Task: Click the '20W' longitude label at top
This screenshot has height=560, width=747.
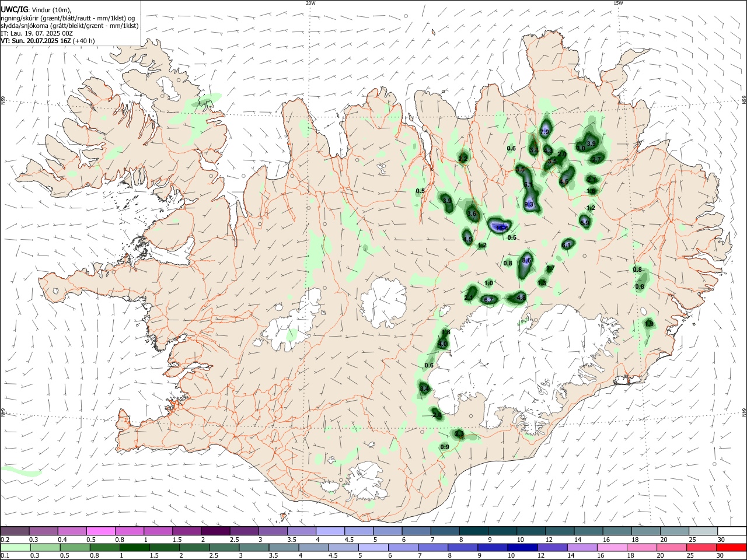Action: (x=310, y=3)
